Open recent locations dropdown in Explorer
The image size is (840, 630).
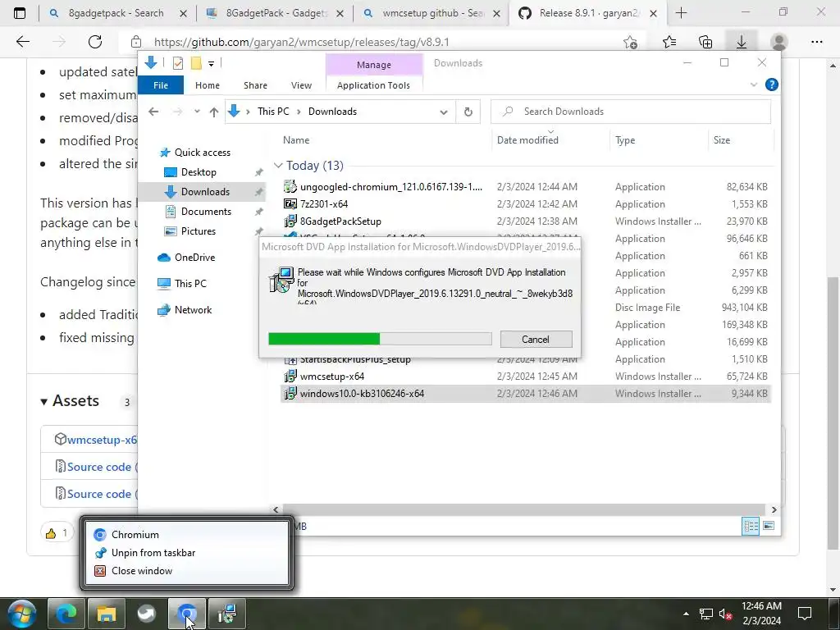(x=197, y=112)
